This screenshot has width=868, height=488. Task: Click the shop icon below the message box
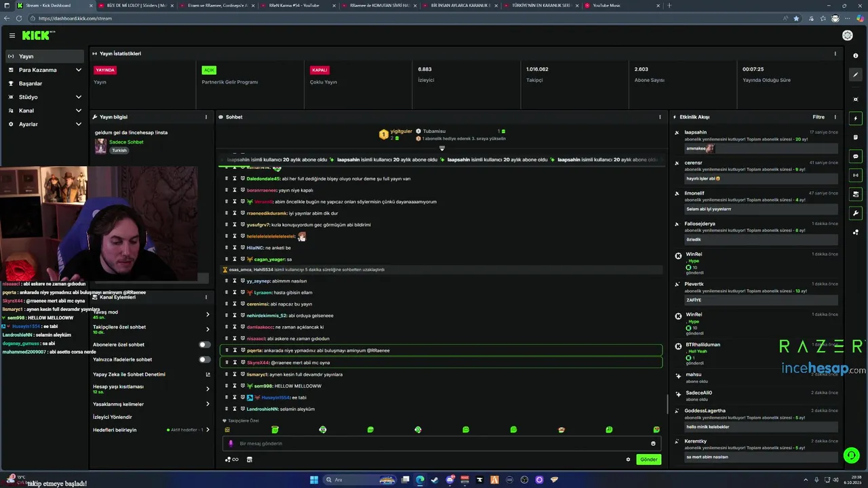249,460
